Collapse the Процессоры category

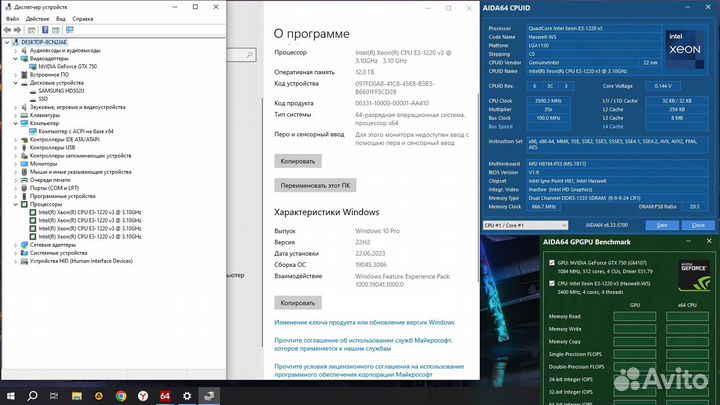[16, 204]
